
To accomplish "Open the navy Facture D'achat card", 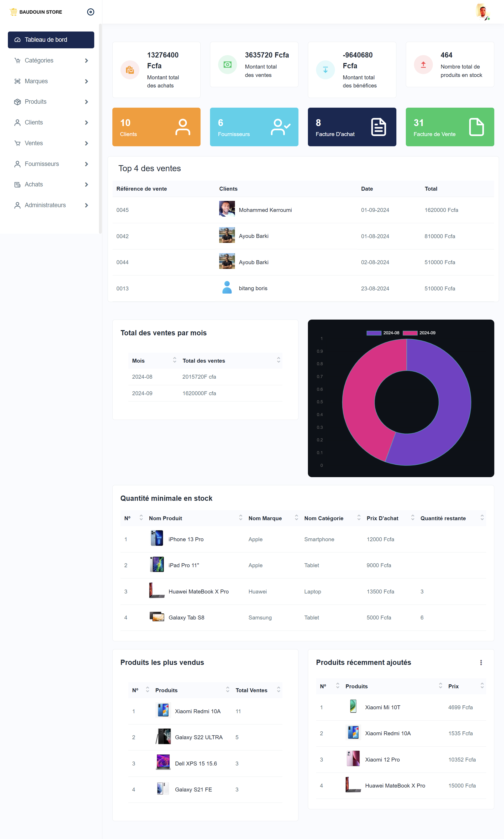I will click(352, 127).
